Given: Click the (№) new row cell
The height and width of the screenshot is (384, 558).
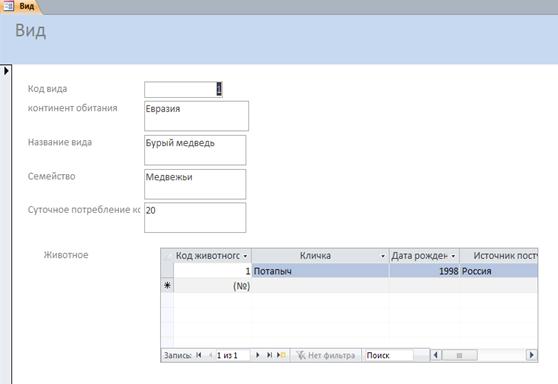Looking at the screenshot, I should pos(212,286).
